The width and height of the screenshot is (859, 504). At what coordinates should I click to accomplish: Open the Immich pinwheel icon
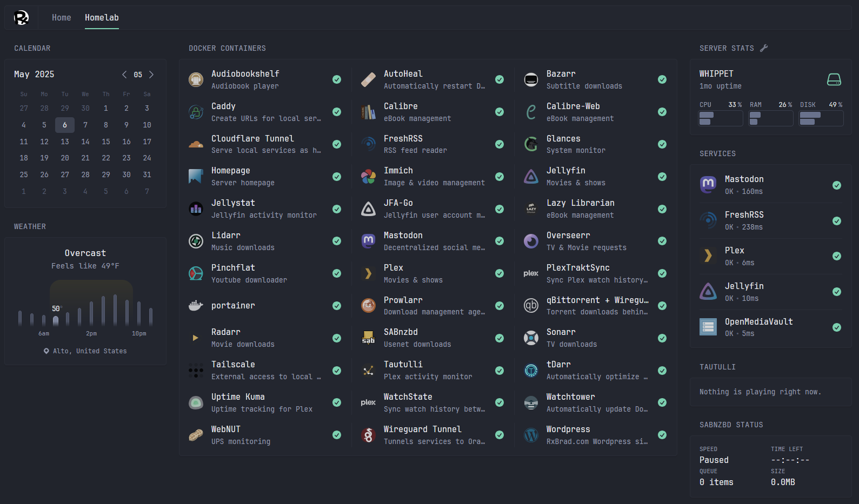[x=368, y=177]
